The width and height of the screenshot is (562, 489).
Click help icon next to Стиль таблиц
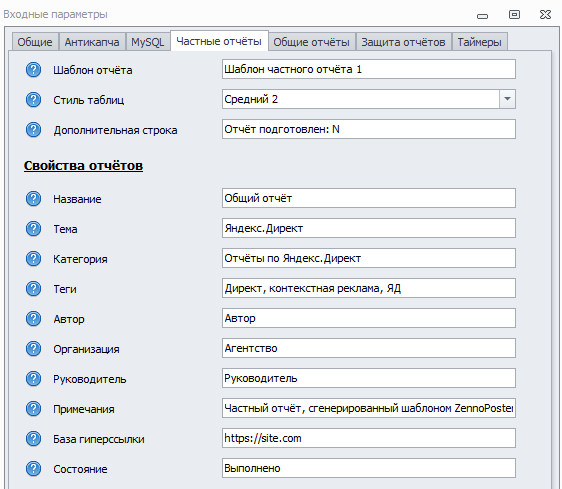click(33, 99)
